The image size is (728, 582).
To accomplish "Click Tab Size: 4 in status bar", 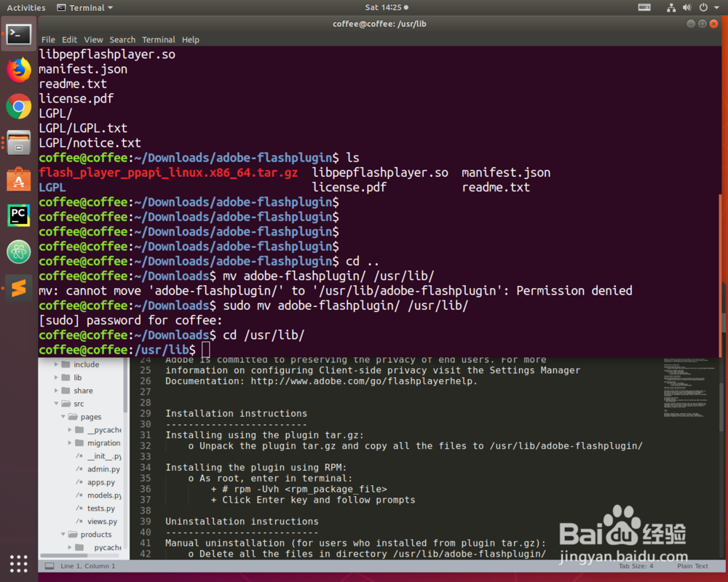I will (636, 566).
